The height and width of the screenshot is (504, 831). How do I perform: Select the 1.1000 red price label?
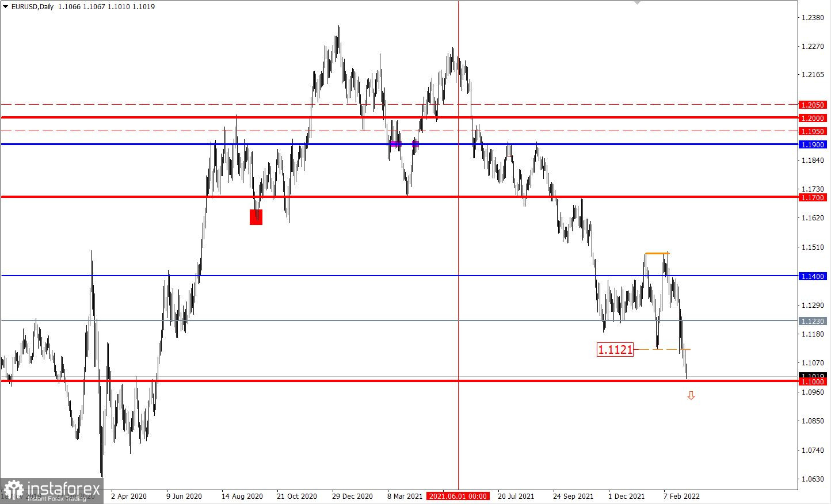[813, 381]
